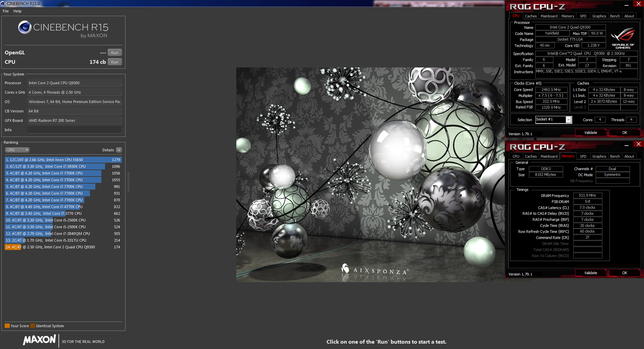Click the Cinebench title bar app icon
Screen dimensions: 644x349
[x=3, y=3]
